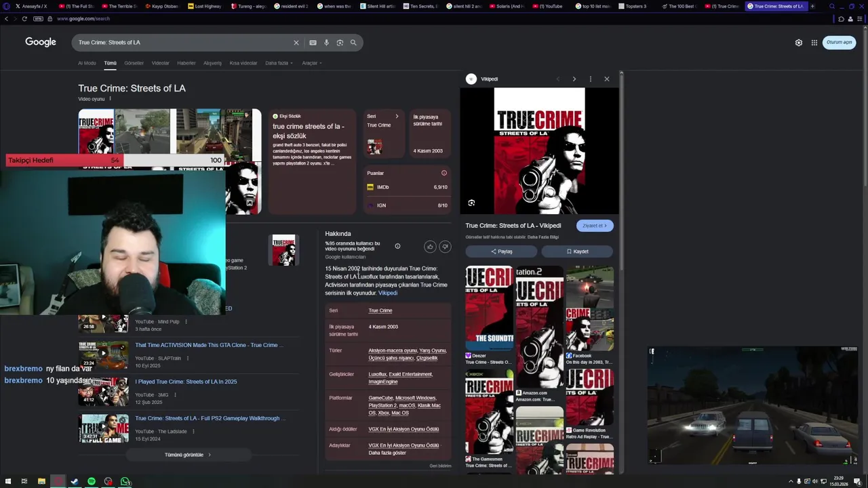The width and height of the screenshot is (868, 488).
Task: Open the Daha Fazla Bilgi link
Action: [x=543, y=237]
